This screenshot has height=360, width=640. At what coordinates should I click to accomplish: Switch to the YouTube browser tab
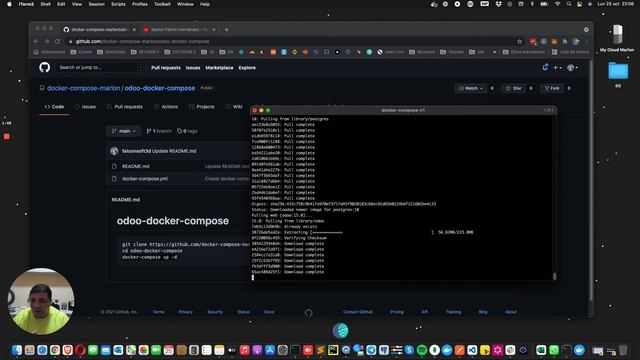tap(179, 29)
